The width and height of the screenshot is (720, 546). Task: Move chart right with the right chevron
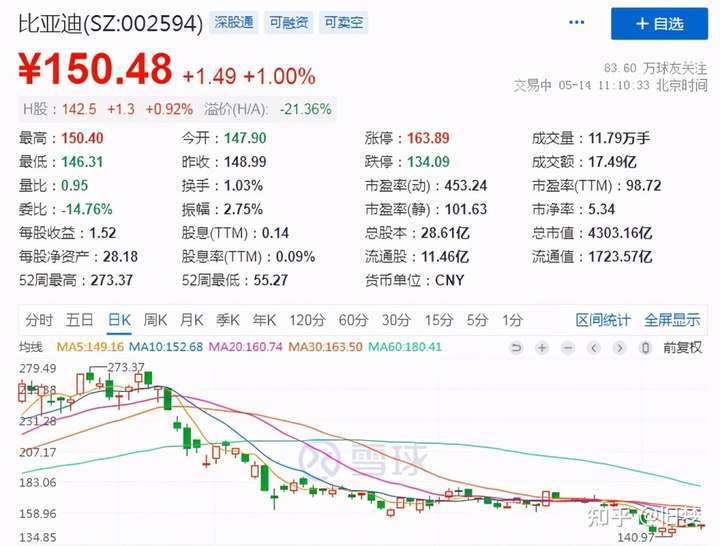[x=619, y=348]
